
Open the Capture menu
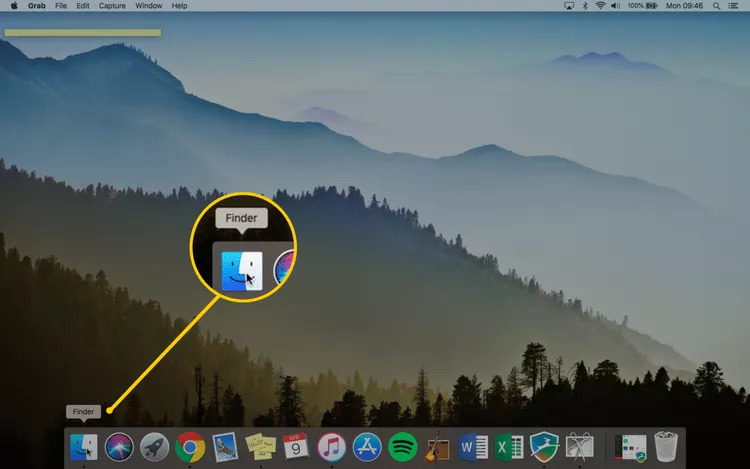pyautogui.click(x=112, y=6)
